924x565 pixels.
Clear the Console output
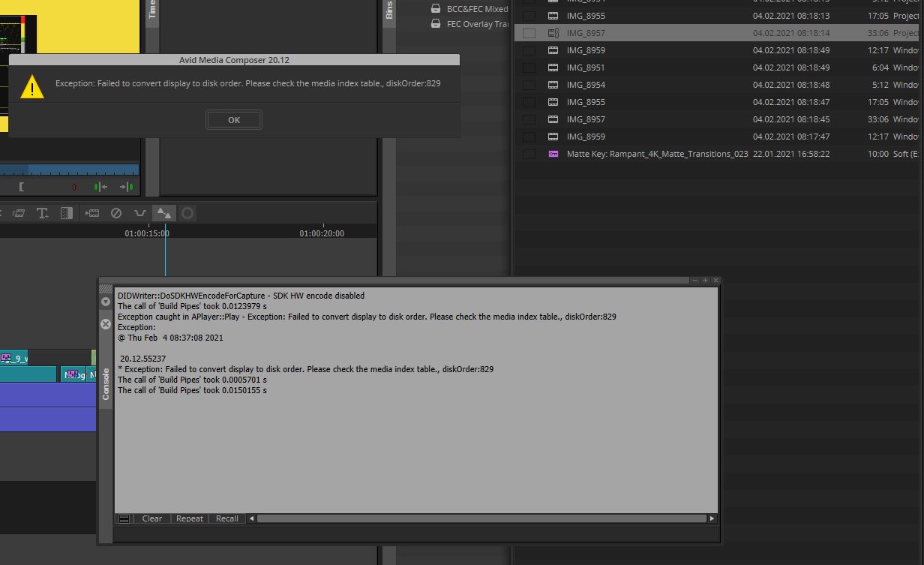(x=152, y=518)
